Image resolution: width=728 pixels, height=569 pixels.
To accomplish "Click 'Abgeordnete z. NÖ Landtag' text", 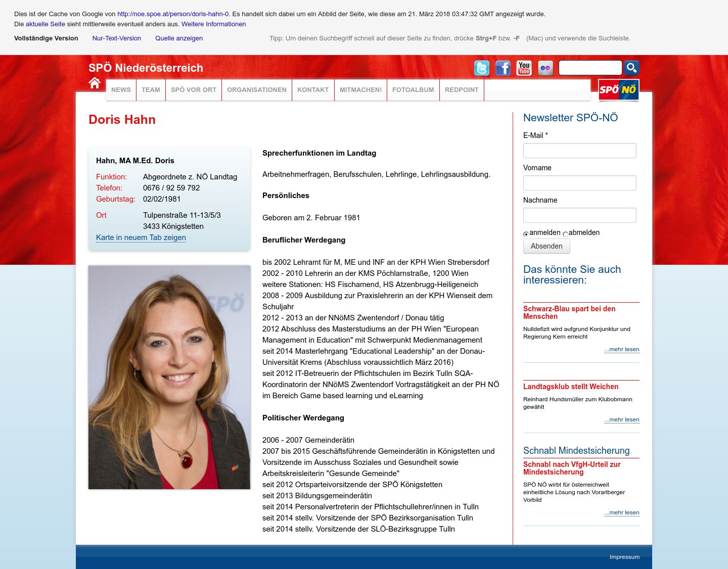I will coord(190,177).
